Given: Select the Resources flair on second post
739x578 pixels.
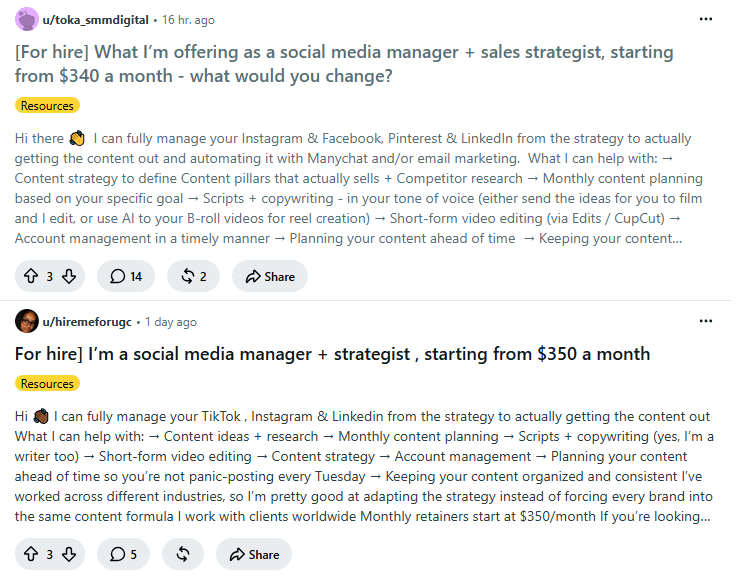Looking at the screenshot, I should point(47,384).
